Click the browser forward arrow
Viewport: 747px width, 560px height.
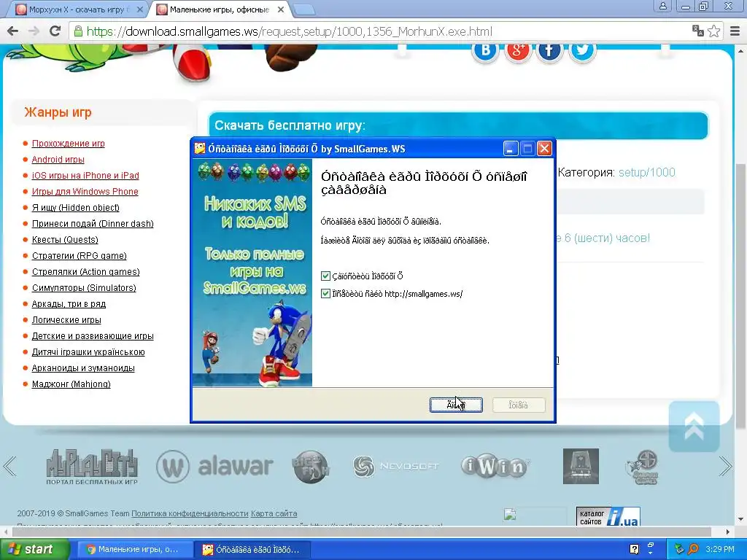click(34, 31)
